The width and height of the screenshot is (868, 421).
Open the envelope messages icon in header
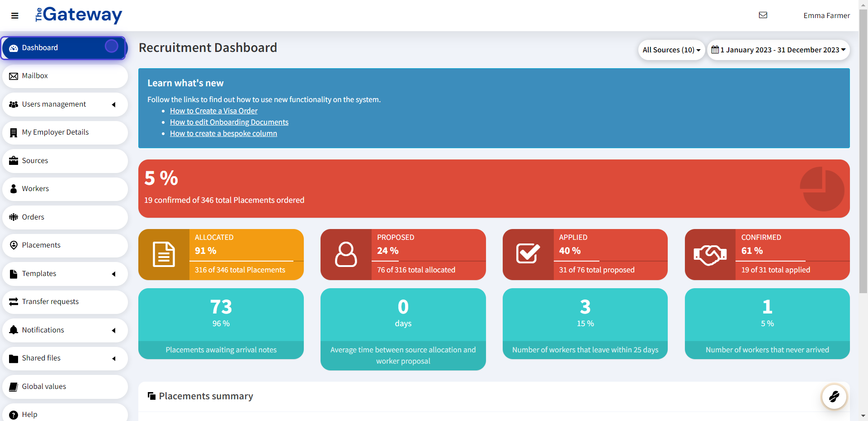763,15
